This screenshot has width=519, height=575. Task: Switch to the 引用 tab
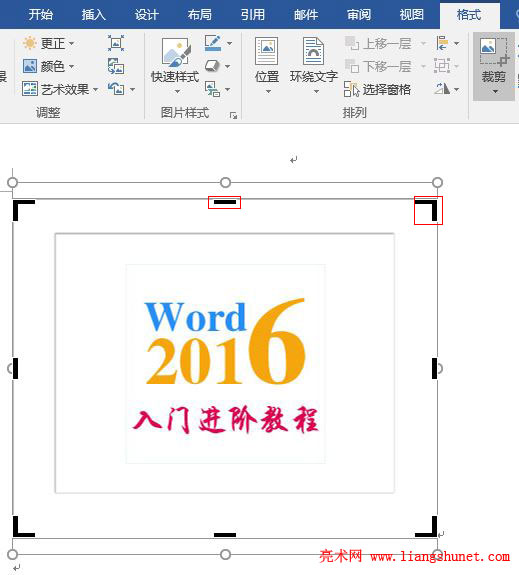pyautogui.click(x=252, y=14)
